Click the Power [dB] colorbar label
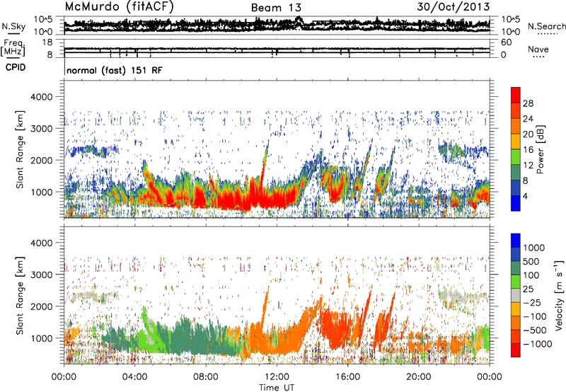The height and width of the screenshot is (392, 566). [x=541, y=149]
